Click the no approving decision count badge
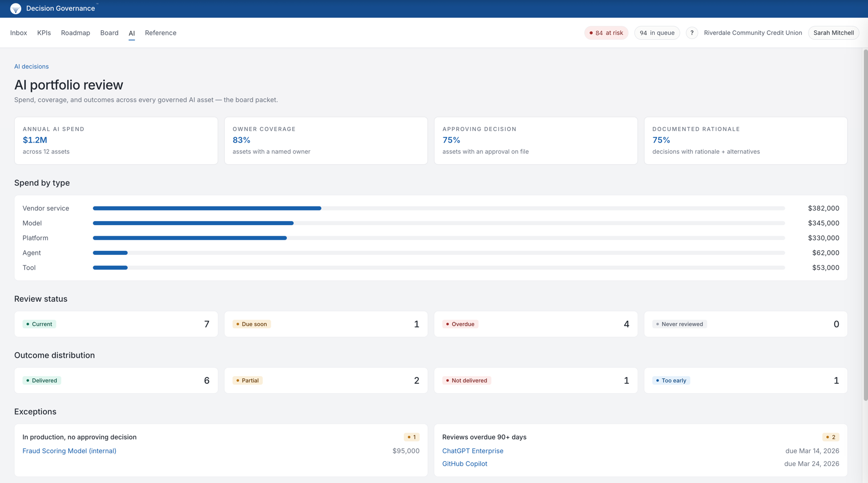Image resolution: width=868 pixels, height=483 pixels. (x=412, y=437)
